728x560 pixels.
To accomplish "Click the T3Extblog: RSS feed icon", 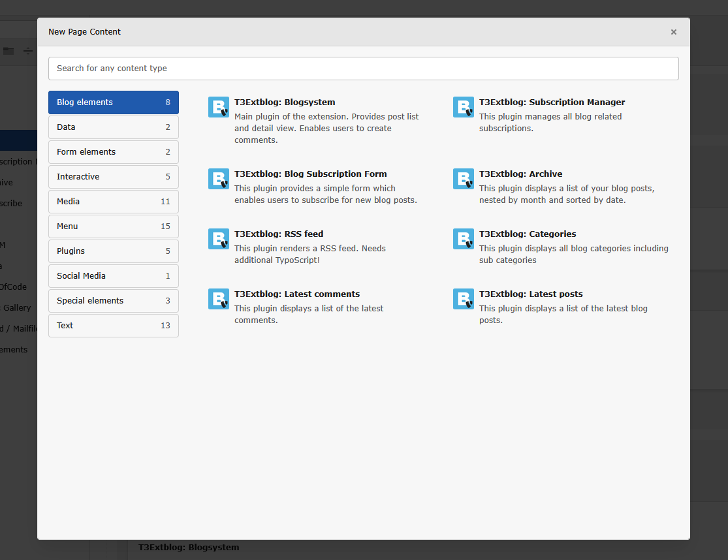I will pos(218,238).
